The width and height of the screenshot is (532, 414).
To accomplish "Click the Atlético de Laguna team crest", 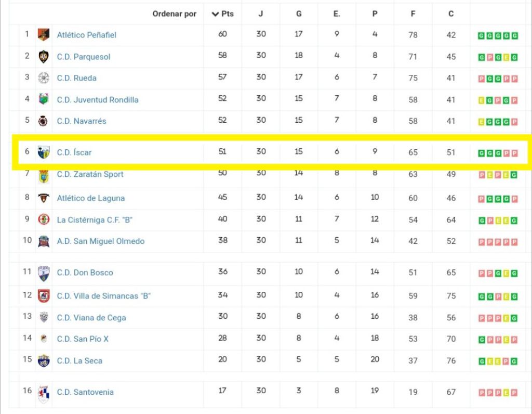I will [x=44, y=198].
